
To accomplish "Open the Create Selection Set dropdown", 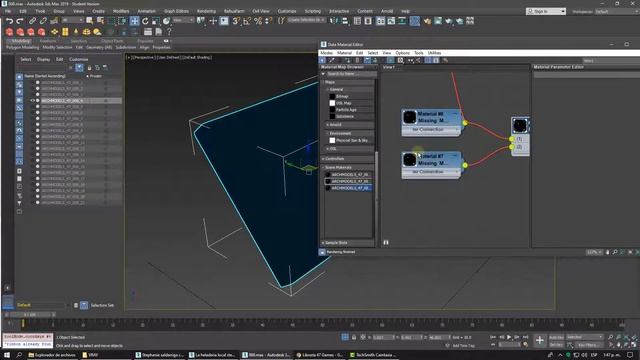I will [307, 20].
